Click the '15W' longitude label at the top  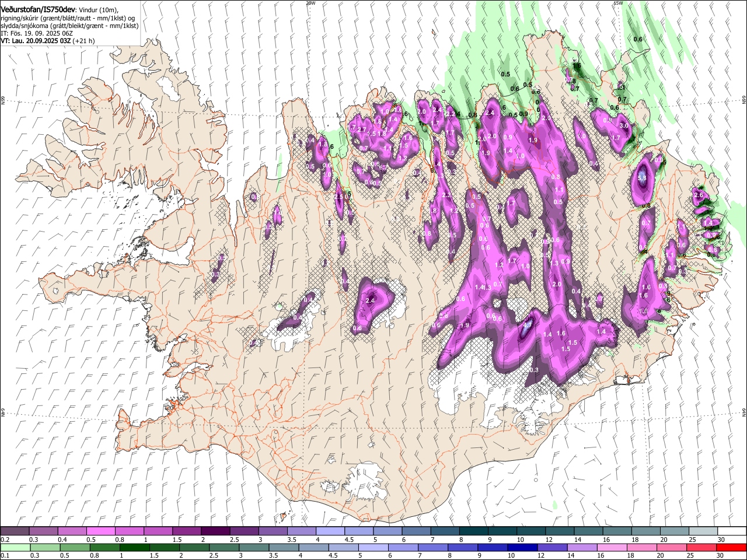point(618,3)
